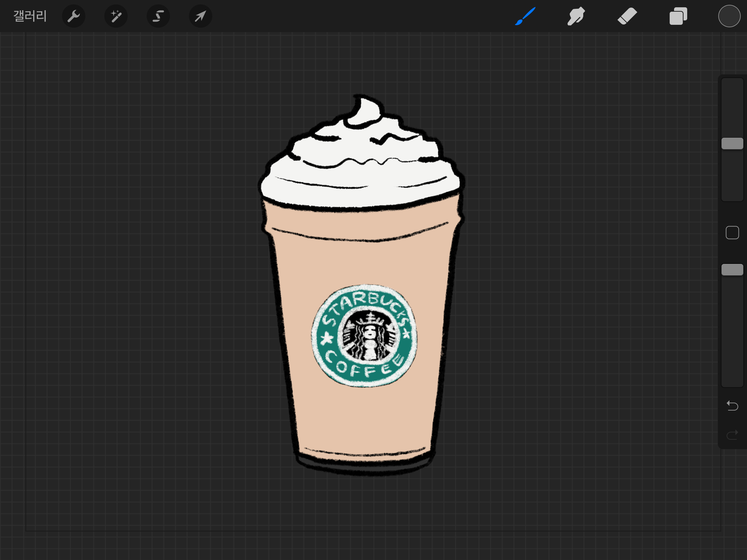Open the Actions wrench menu
The image size is (747, 560).
point(74,16)
